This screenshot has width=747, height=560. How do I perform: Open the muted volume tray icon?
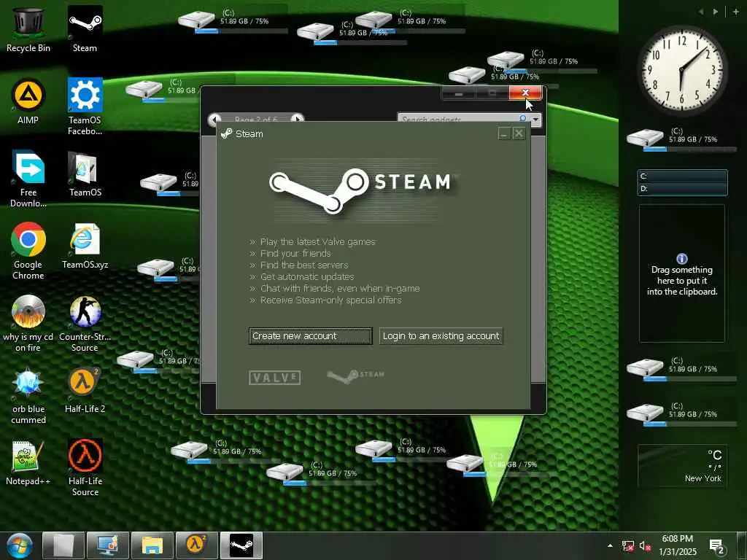click(x=645, y=545)
